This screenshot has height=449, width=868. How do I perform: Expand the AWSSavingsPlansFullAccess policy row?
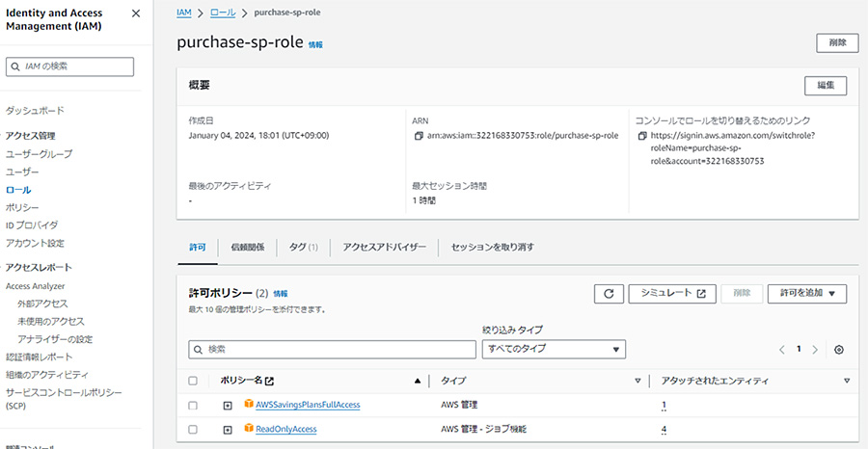click(x=227, y=406)
